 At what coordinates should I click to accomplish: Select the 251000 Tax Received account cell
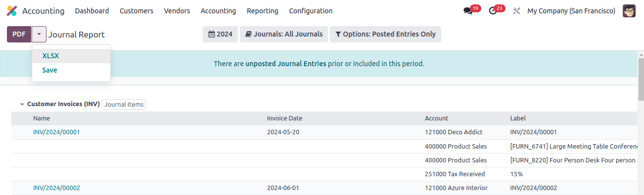455,174
